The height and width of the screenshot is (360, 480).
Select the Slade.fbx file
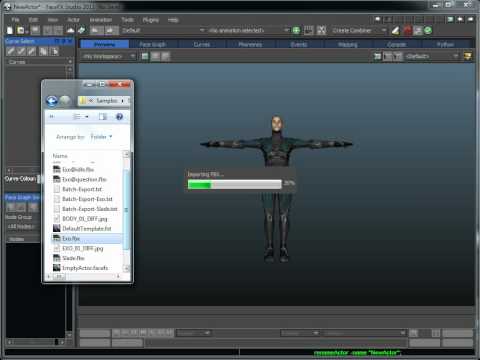pos(73,258)
